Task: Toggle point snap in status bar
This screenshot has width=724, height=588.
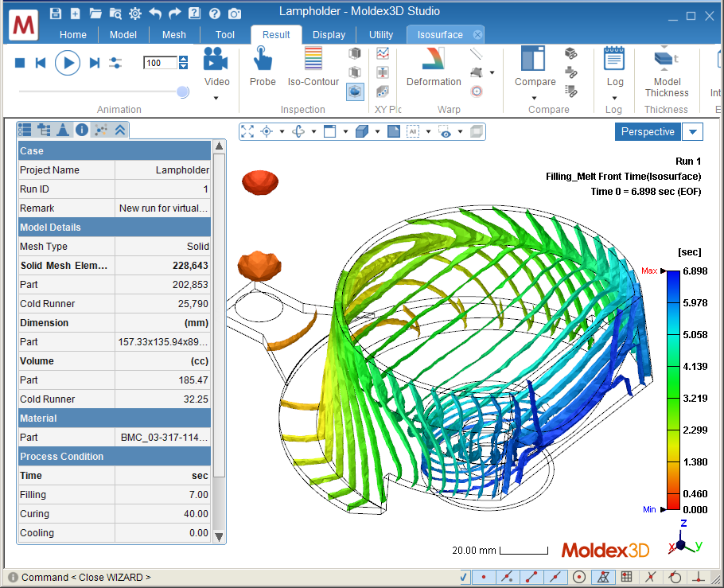Action: [x=484, y=577]
